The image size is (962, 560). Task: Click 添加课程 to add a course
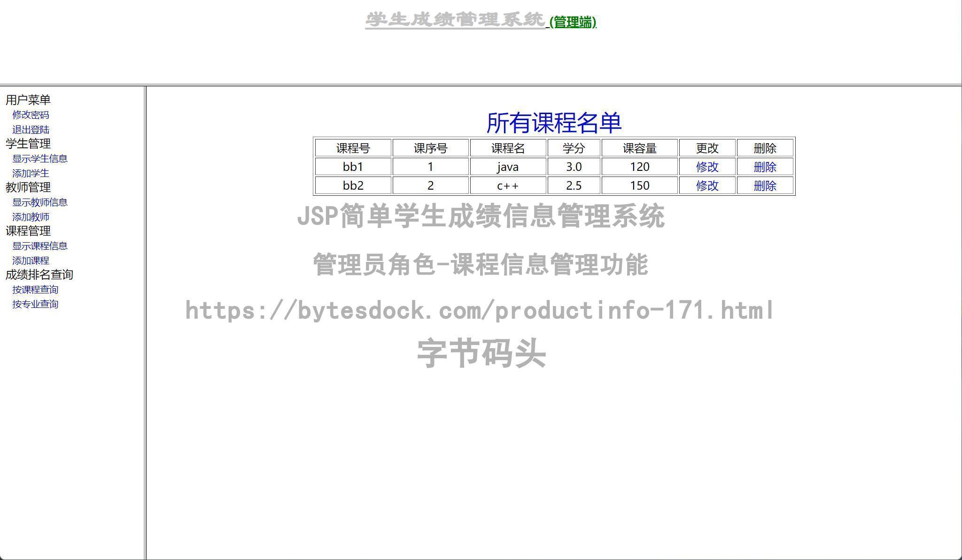31,261
